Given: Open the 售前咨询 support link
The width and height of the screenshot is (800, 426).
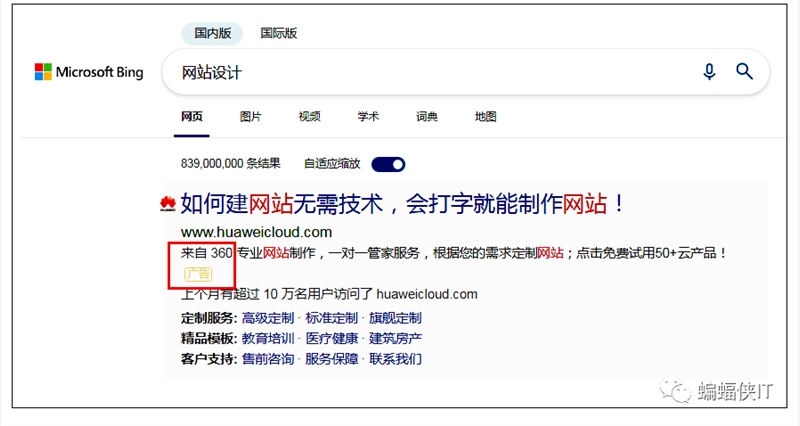Looking at the screenshot, I should [268, 359].
